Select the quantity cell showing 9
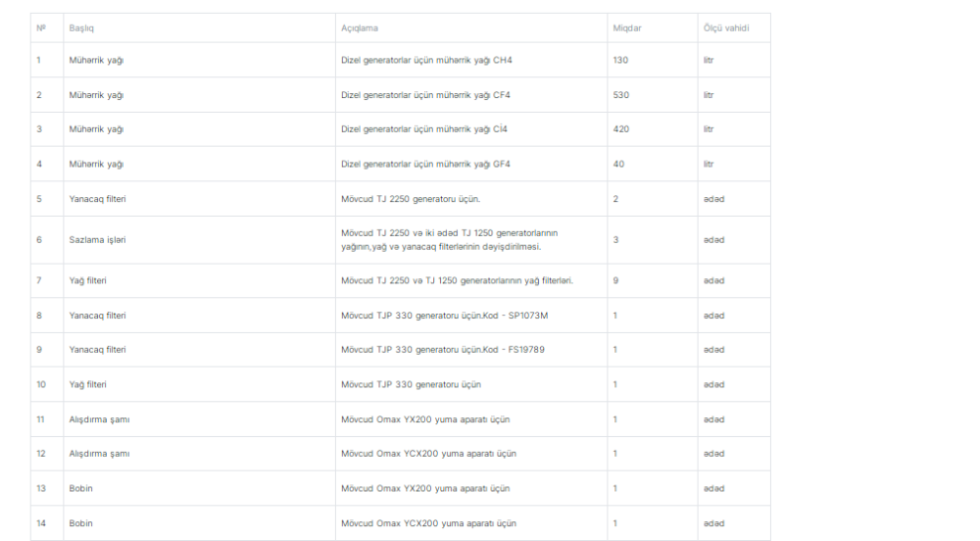The width and height of the screenshot is (980, 541). [615, 280]
